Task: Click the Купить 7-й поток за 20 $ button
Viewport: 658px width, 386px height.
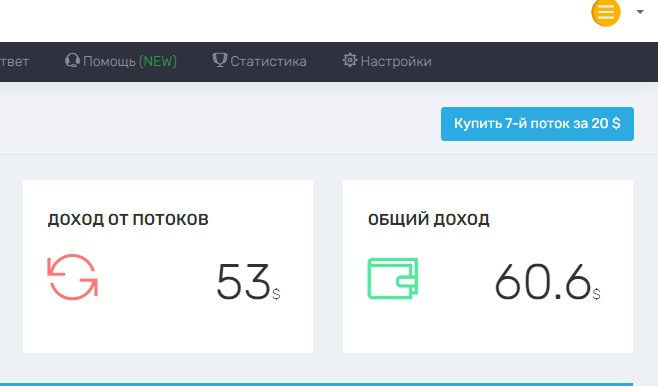Action: coord(537,124)
